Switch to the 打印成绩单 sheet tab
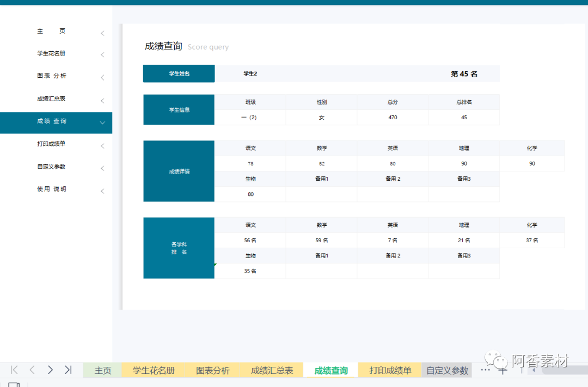 pos(390,371)
